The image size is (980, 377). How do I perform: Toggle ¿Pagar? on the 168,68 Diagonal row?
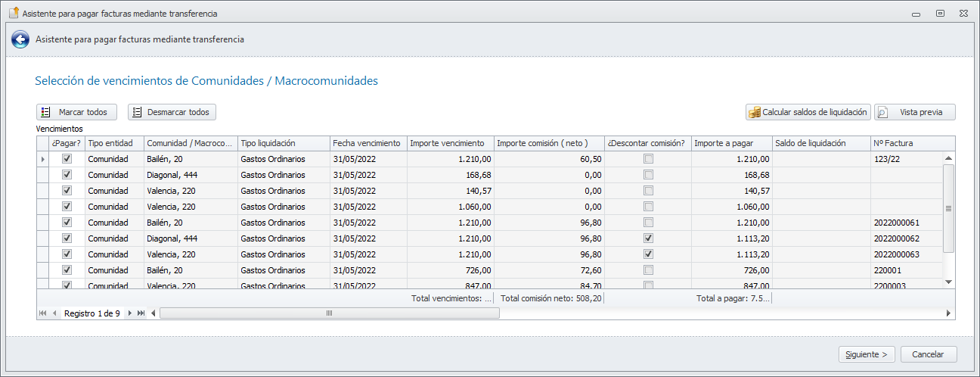click(x=67, y=175)
